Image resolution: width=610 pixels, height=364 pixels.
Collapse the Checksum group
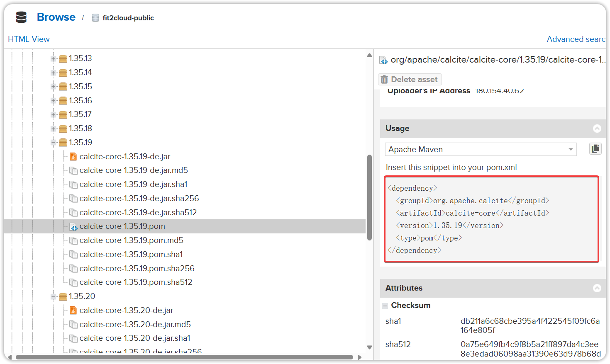point(385,306)
